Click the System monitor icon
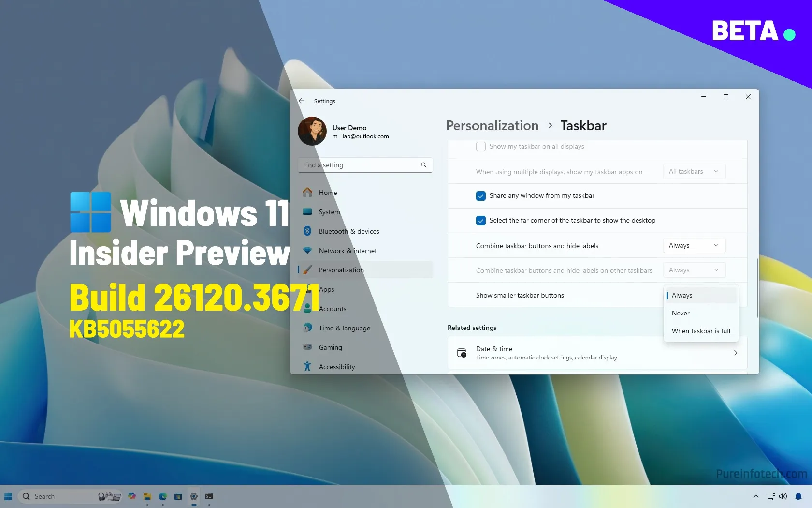This screenshot has height=508, width=812. coord(307,211)
